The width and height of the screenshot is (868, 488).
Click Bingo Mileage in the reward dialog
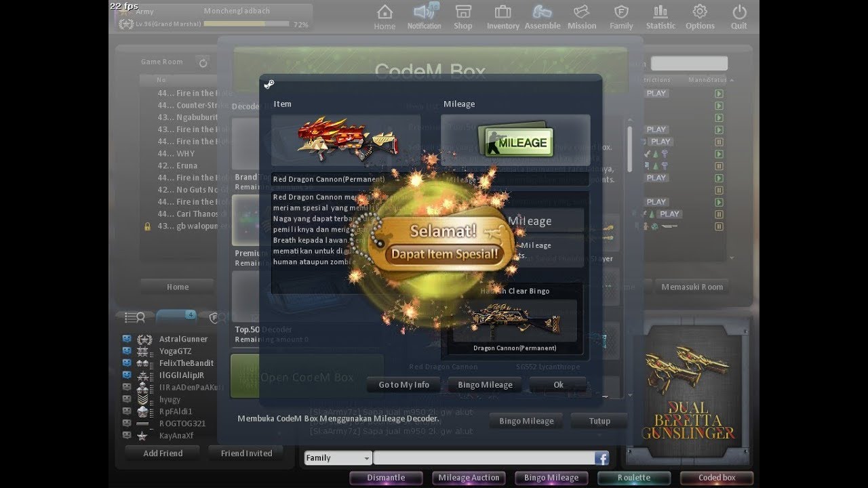[x=485, y=384]
